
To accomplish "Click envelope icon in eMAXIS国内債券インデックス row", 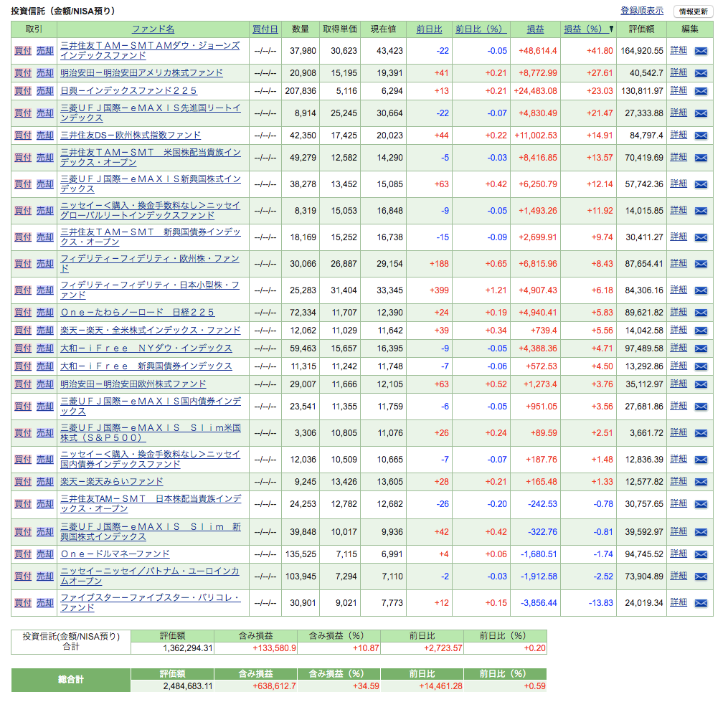I will pyautogui.click(x=701, y=407).
